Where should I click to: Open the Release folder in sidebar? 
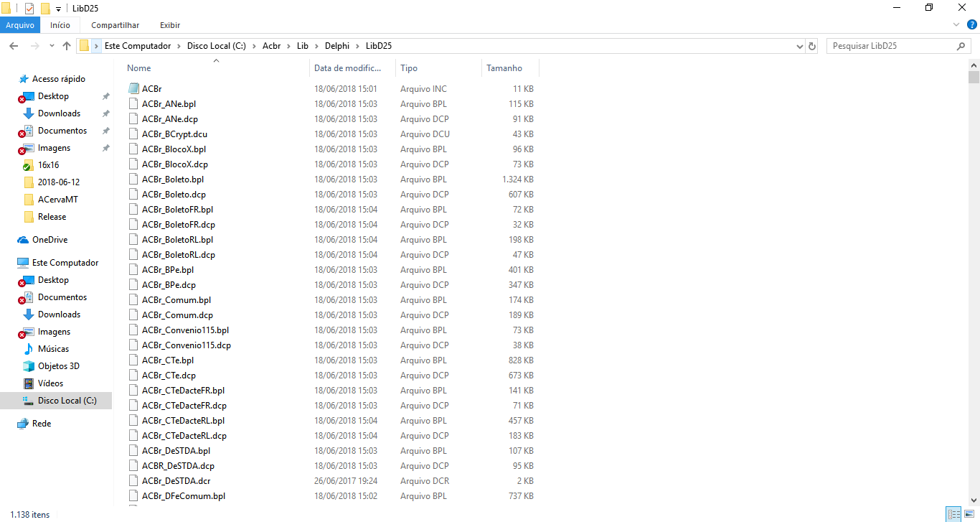pos(52,217)
